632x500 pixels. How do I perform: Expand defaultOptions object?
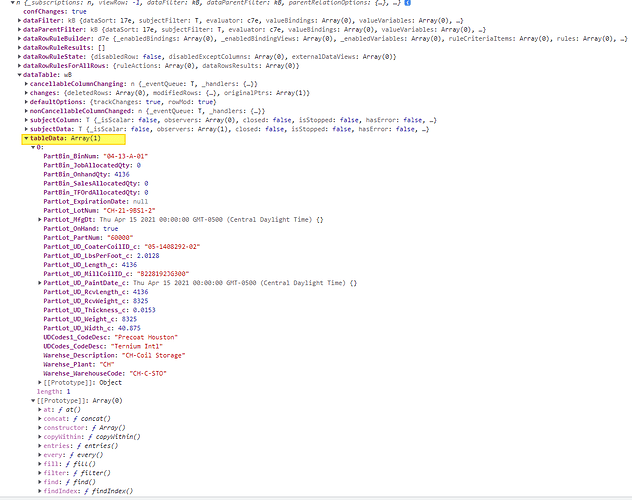click(26, 102)
